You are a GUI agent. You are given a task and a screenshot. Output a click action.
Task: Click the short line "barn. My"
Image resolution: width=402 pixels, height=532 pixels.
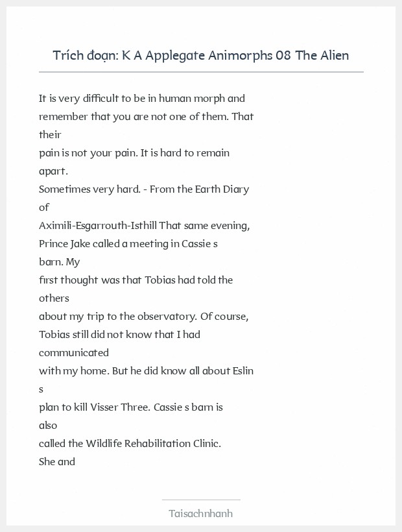point(59,262)
